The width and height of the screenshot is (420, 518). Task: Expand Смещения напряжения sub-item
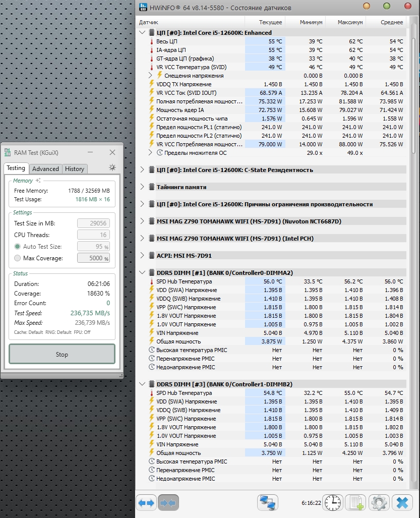tap(150, 75)
